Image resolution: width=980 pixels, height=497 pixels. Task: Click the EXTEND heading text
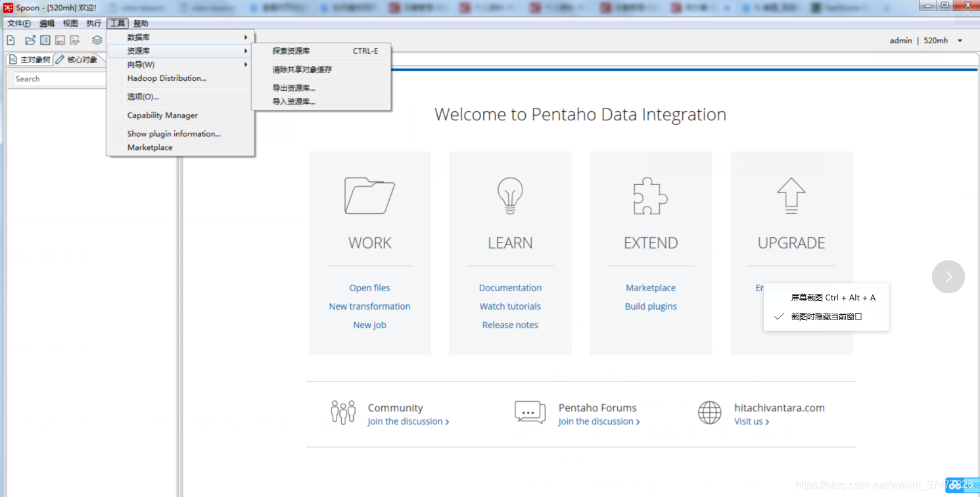click(x=651, y=243)
